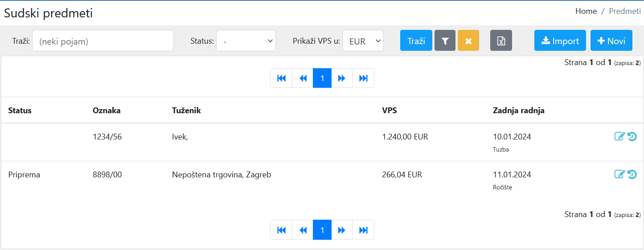Go to last page in top pagination
The width and height of the screenshot is (644, 250).
click(363, 78)
